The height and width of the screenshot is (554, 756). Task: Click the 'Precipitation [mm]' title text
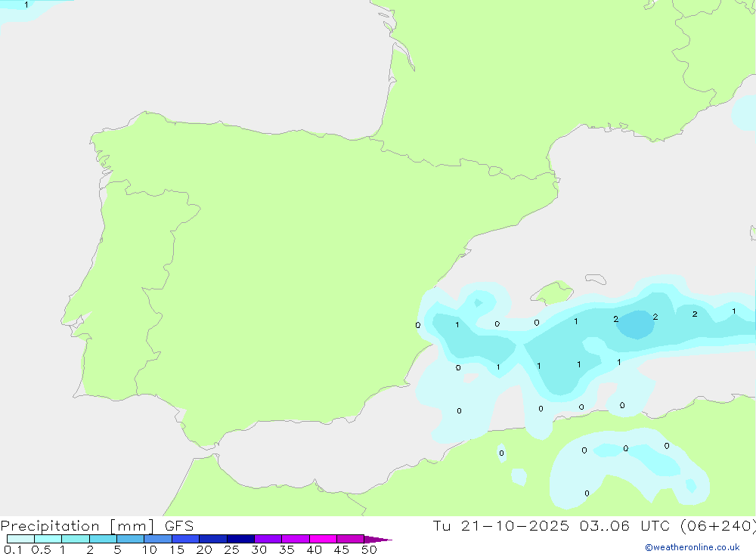point(77,526)
